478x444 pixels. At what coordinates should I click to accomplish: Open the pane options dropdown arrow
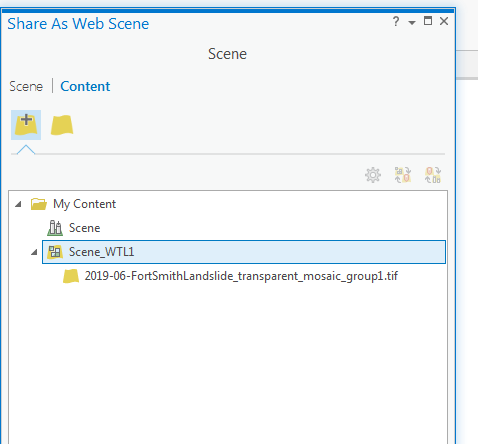pyautogui.click(x=412, y=22)
